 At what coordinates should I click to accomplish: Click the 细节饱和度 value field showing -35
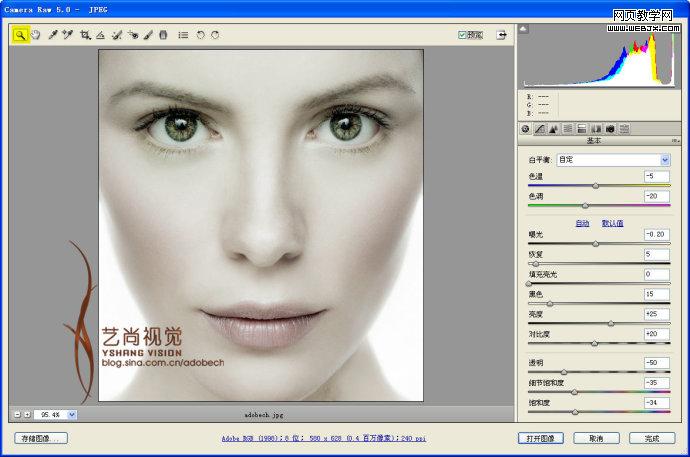(657, 383)
